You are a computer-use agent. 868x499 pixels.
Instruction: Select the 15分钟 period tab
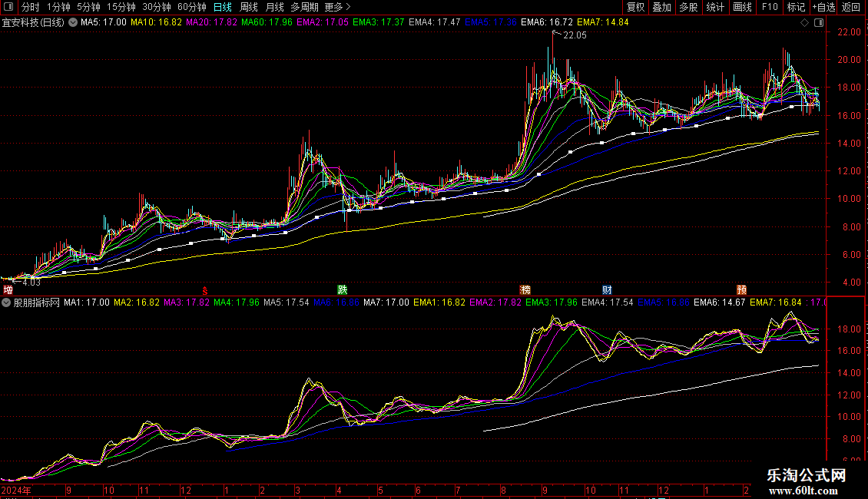(x=121, y=7)
